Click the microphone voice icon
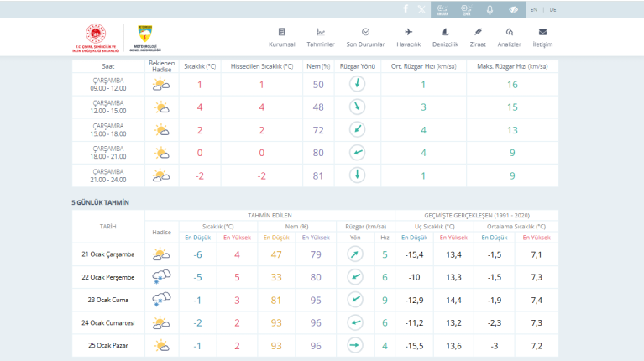Image resolution: width=644 pixels, height=361 pixels. 490,9
